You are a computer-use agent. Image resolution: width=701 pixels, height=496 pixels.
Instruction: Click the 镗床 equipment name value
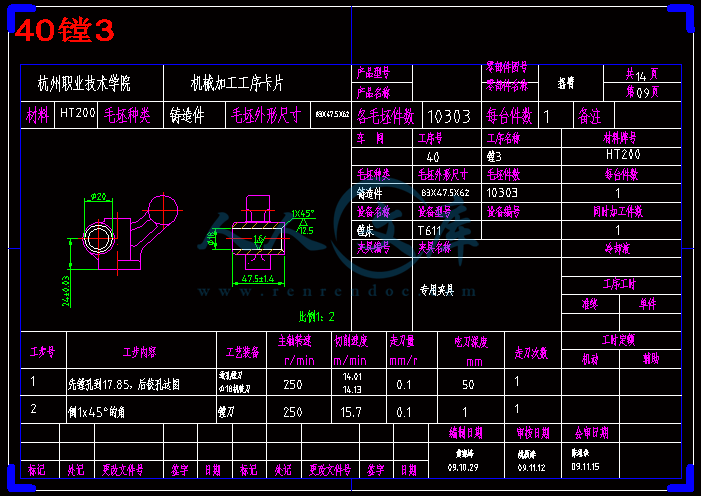[x=365, y=230]
